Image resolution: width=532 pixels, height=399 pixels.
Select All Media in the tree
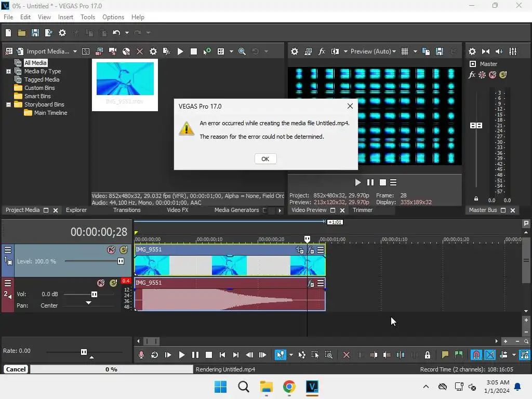coord(35,63)
